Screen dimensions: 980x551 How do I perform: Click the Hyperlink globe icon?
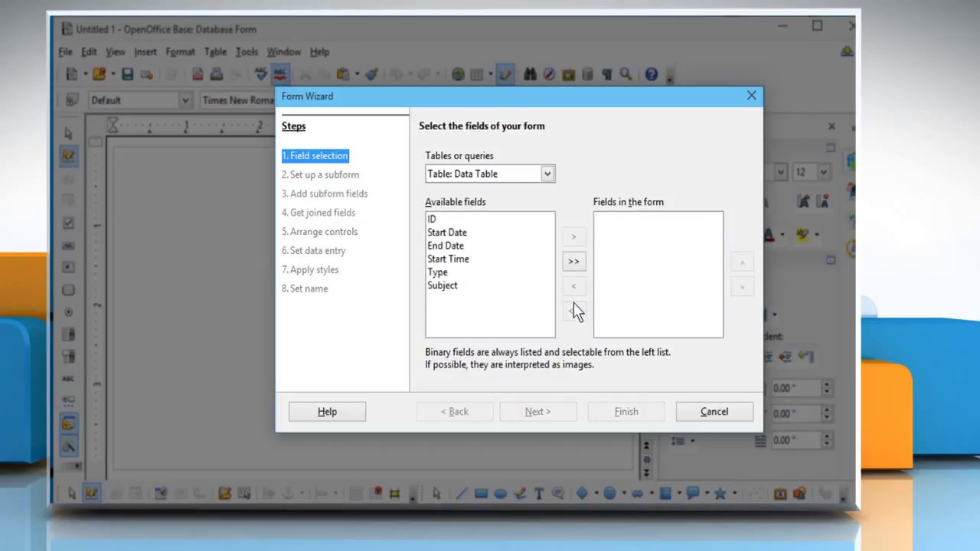(x=458, y=74)
